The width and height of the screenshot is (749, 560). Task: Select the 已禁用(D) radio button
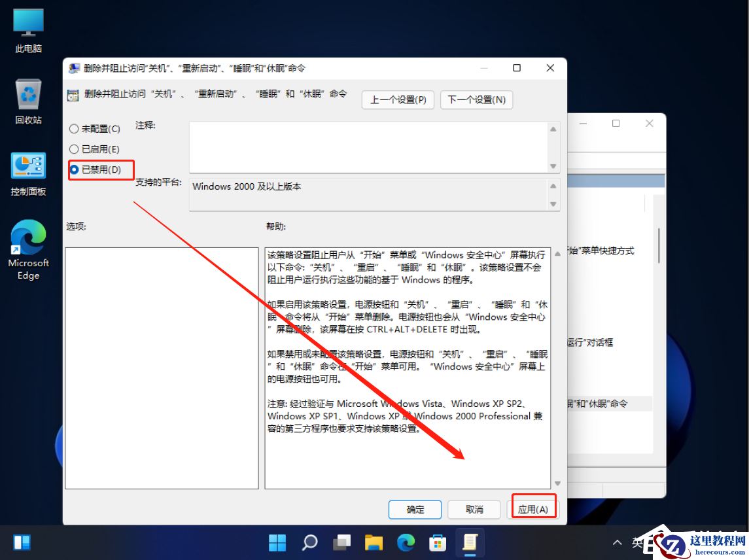pos(73,169)
